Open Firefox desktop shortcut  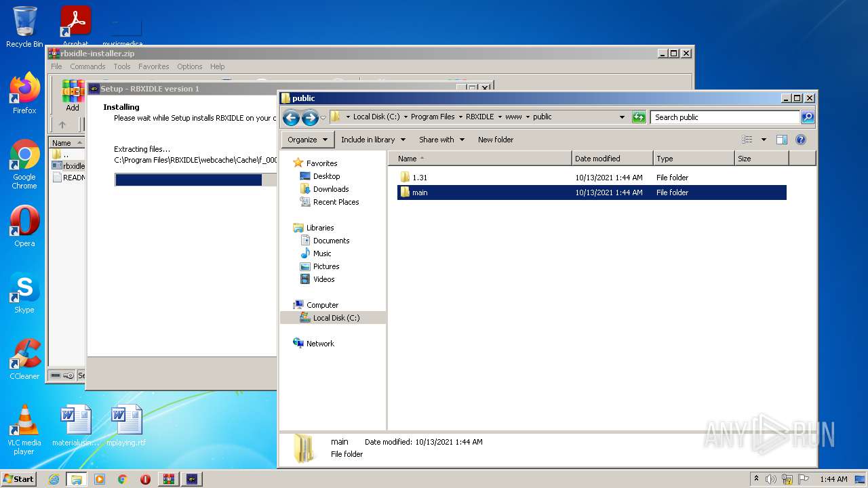click(24, 94)
